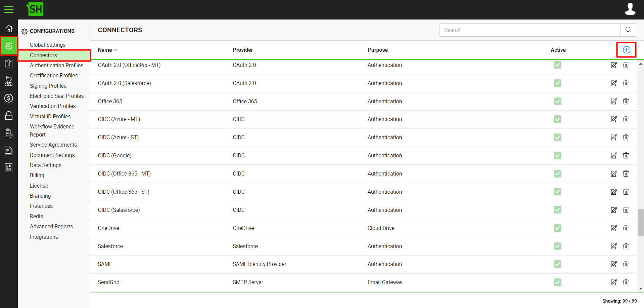Go to Virtual ID Profiles
This screenshot has width=644, height=308.
[50, 116]
